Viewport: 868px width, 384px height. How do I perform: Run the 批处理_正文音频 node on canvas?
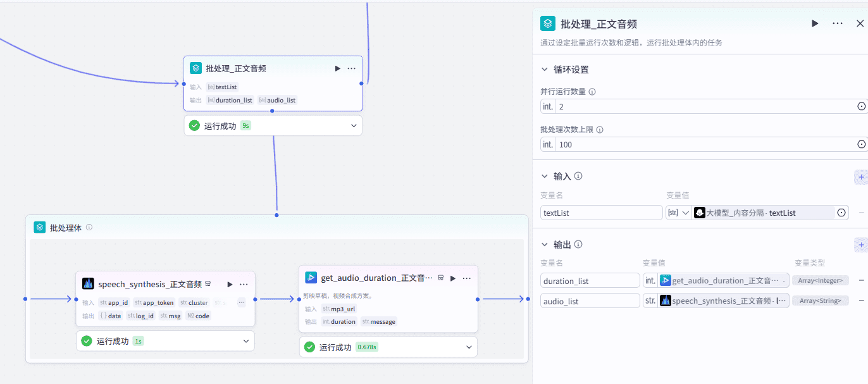point(338,68)
